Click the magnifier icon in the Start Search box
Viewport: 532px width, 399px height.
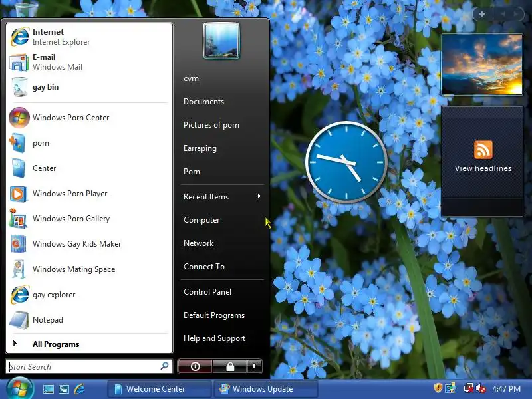pyautogui.click(x=164, y=366)
